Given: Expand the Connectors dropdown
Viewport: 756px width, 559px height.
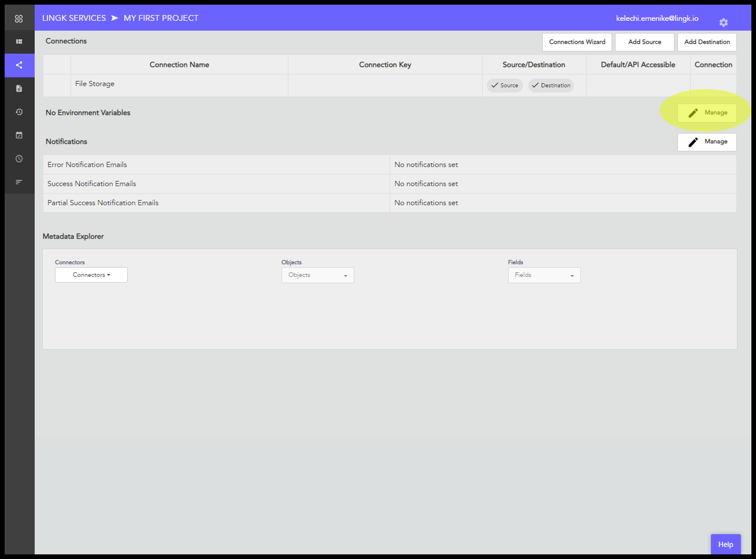Looking at the screenshot, I should pyautogui.click(x=91, y=275).
